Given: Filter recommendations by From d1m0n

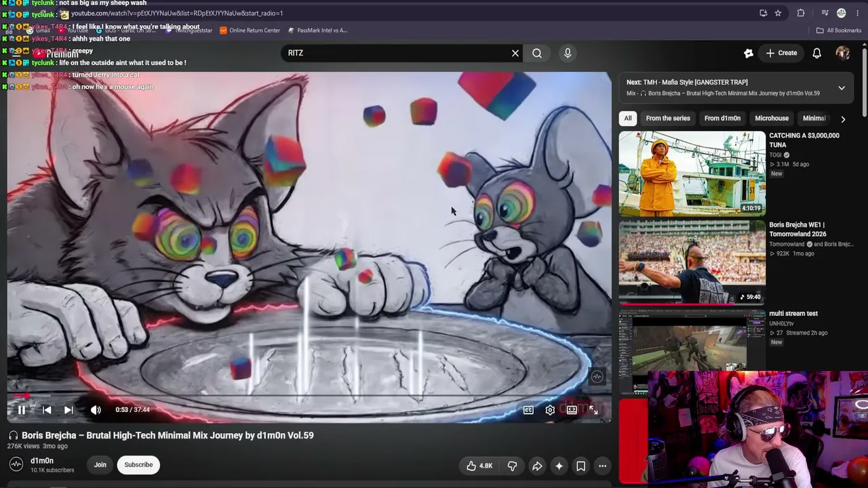Looking at the screenshot, I should [x=722, y=118].
